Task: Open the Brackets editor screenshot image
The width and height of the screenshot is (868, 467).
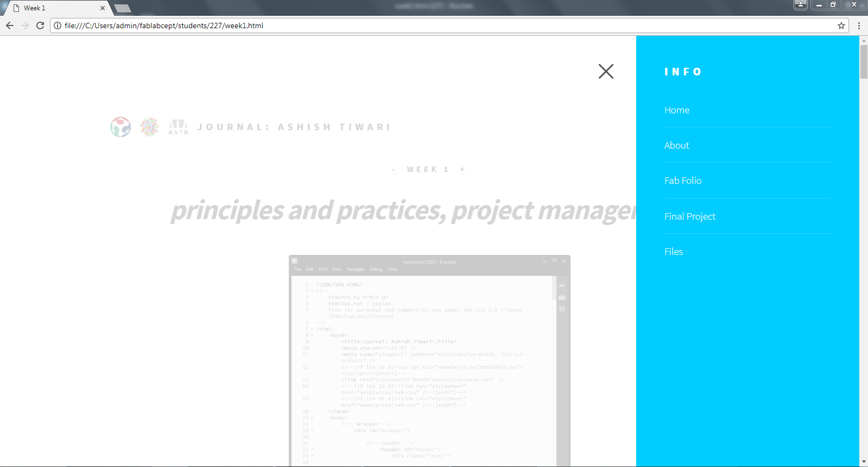Action: [429, 361]
